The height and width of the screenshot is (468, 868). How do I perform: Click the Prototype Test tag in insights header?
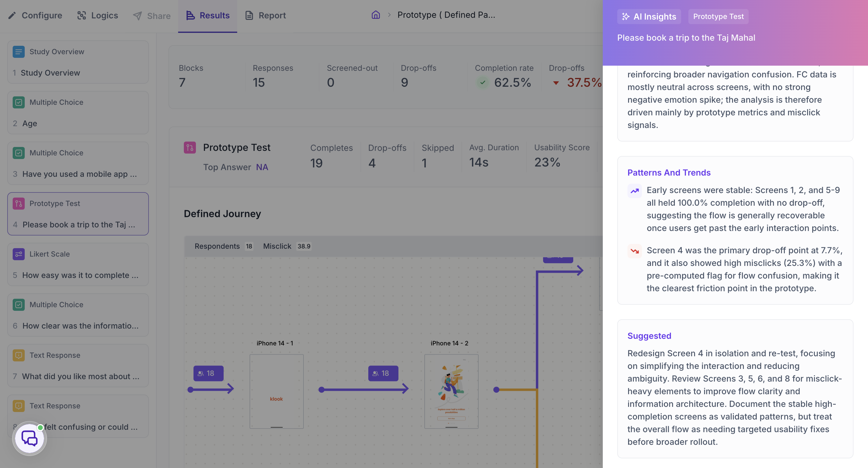[x=718, y=17]
